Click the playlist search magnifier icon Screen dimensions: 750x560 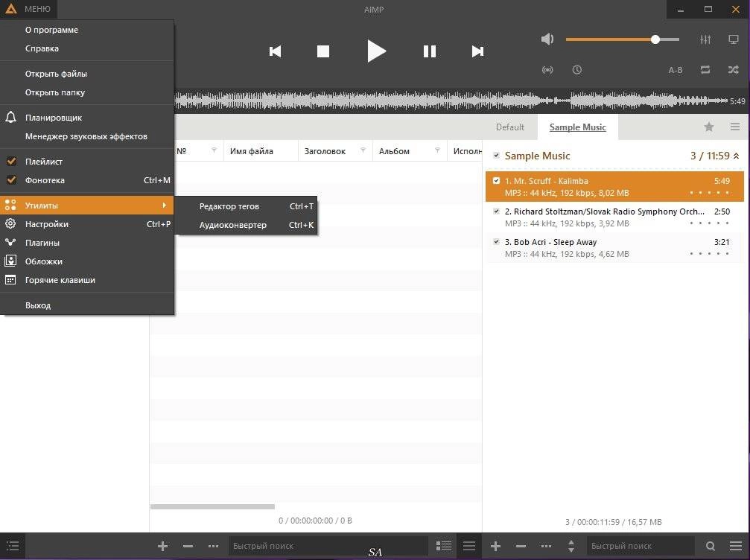pos(711,546)
